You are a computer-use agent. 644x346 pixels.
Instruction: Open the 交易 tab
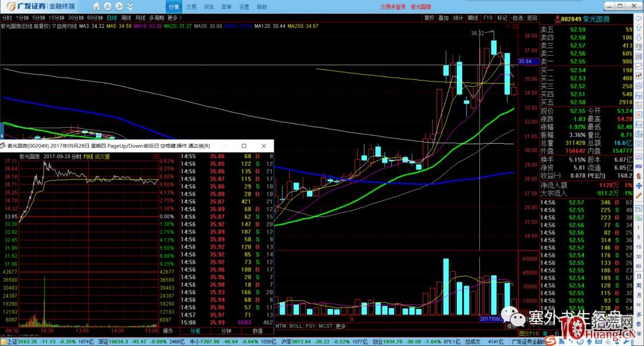tap(191, 7)
